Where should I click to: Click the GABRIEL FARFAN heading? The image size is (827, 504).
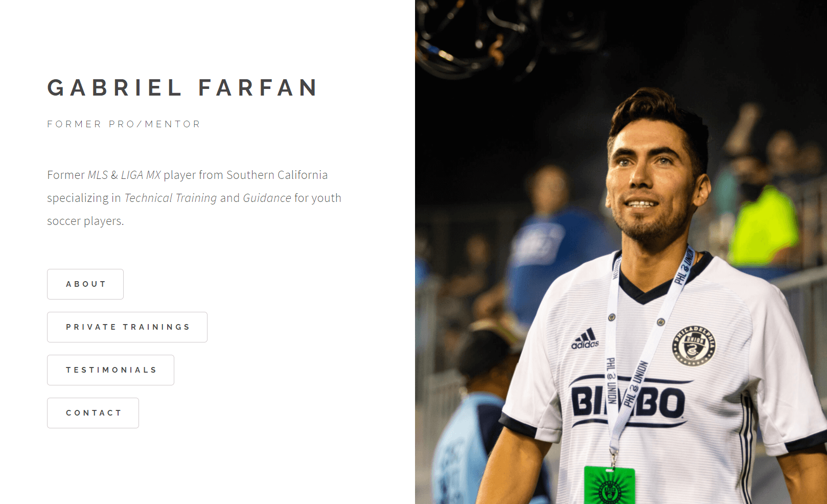(183, 88)
